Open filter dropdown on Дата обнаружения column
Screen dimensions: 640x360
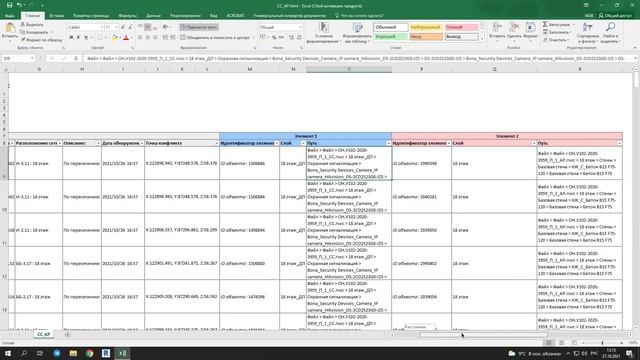[x=141, y=143]
